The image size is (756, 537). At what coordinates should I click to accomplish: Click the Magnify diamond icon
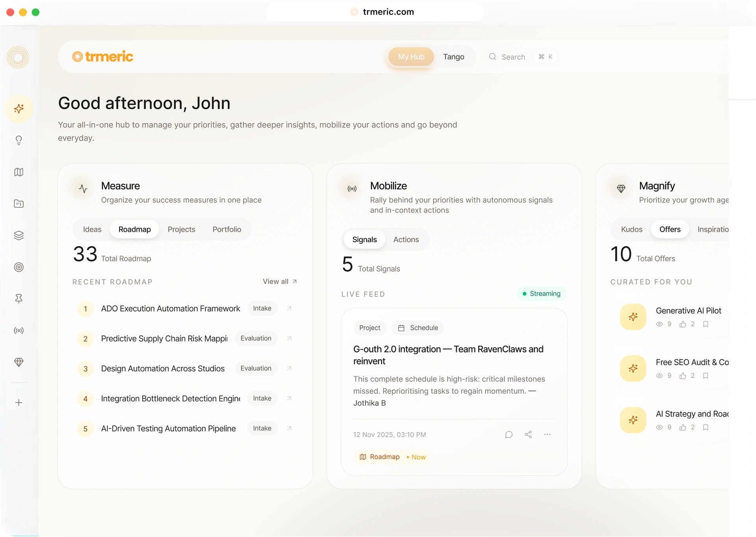621,189
